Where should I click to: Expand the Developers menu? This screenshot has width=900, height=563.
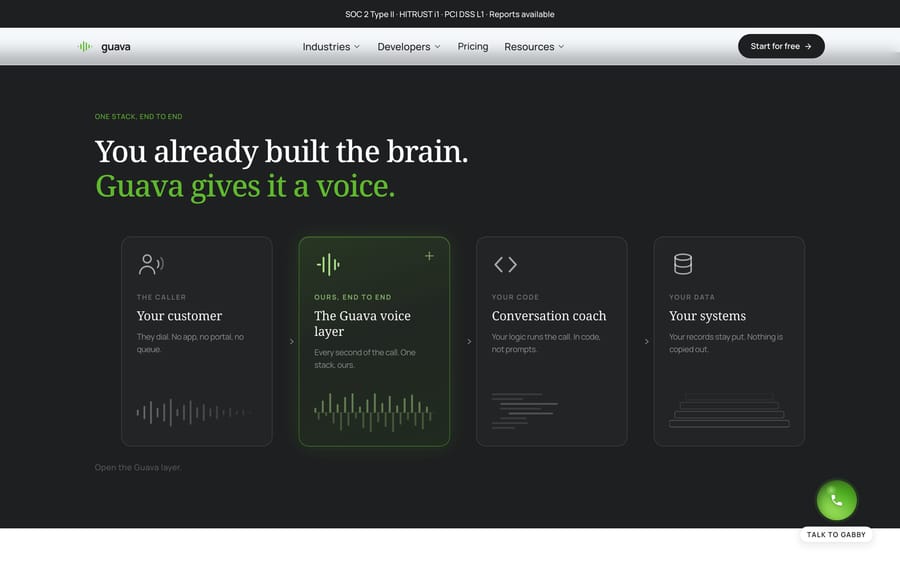click(409, 47)
